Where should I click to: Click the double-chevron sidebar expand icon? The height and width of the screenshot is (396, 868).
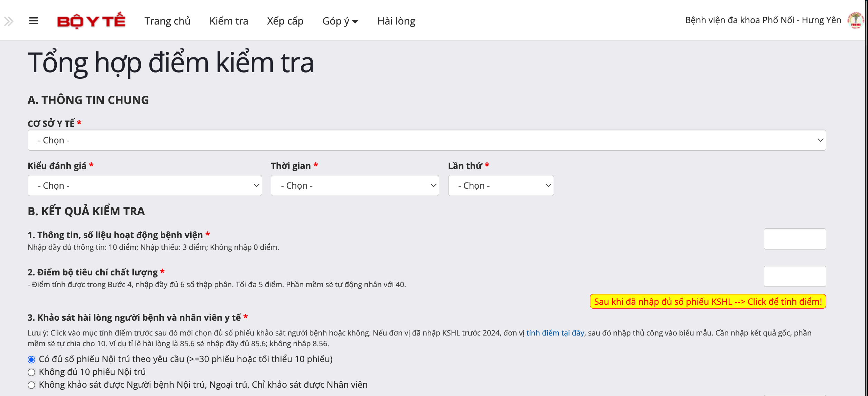[9, 21]
